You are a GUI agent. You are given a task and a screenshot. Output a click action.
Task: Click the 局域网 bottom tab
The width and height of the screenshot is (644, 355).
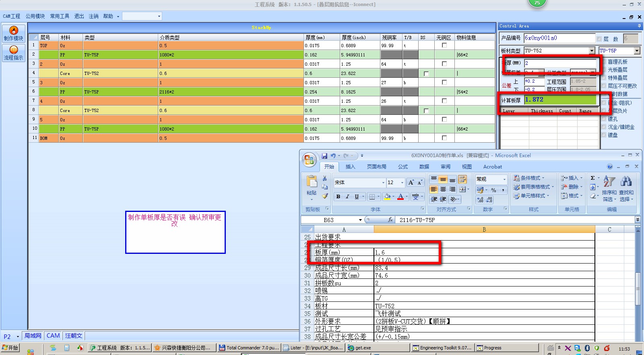click(33, 336)
